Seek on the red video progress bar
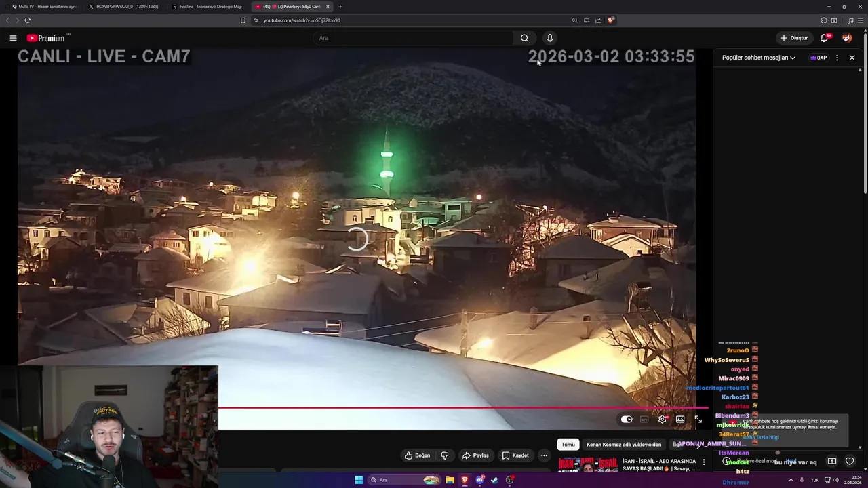 463,408
